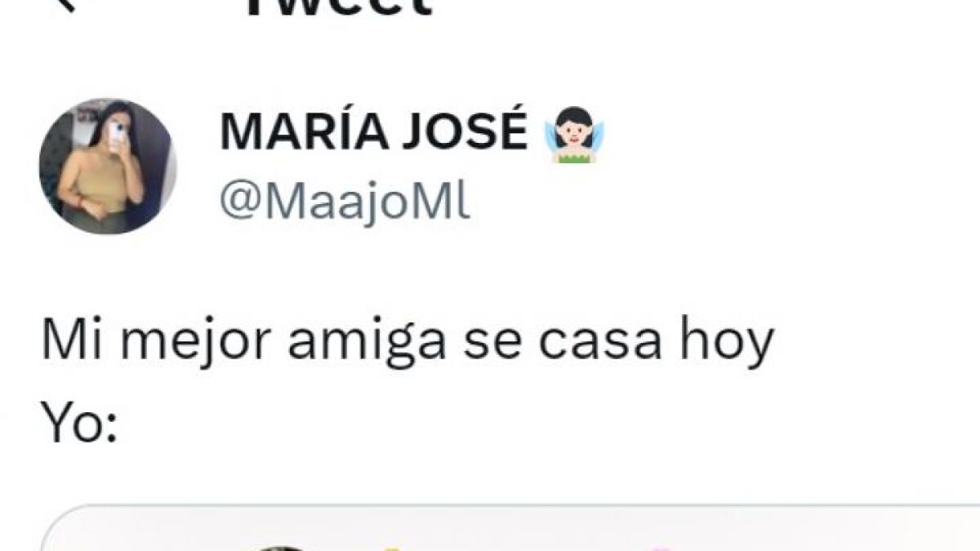
Task: Open María José's profile picture
Action: tap(108, 167)
